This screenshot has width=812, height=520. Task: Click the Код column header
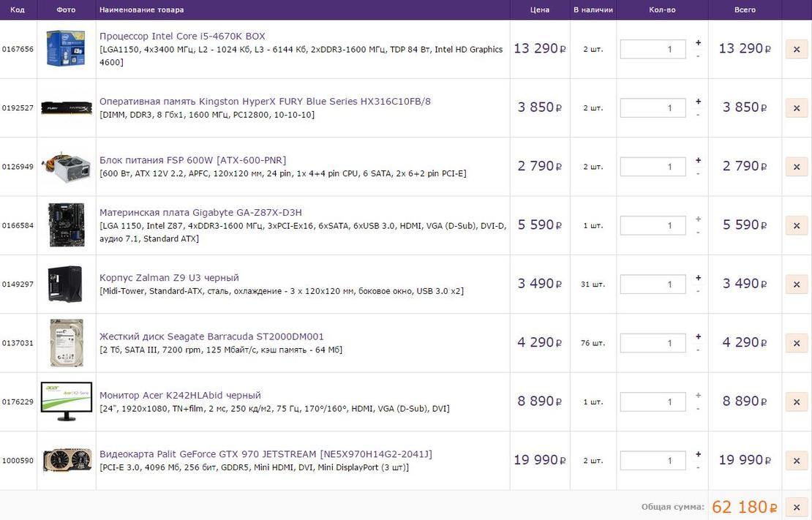pyautogui.click(x=18, y=10)
